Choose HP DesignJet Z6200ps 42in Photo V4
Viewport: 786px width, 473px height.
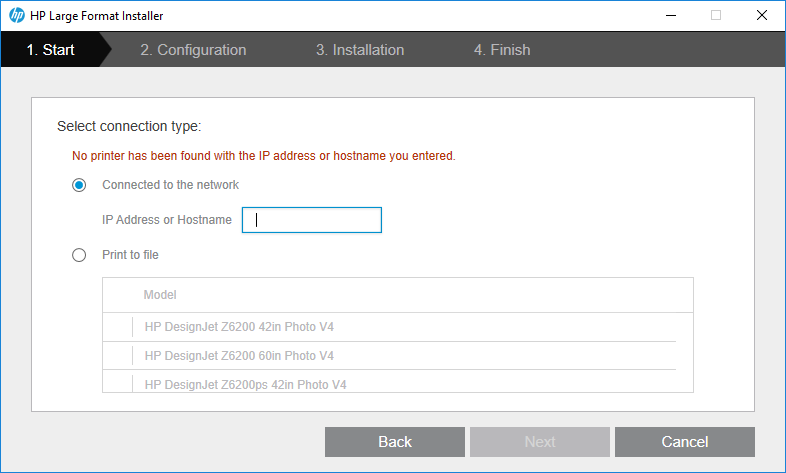pos(245,384)
